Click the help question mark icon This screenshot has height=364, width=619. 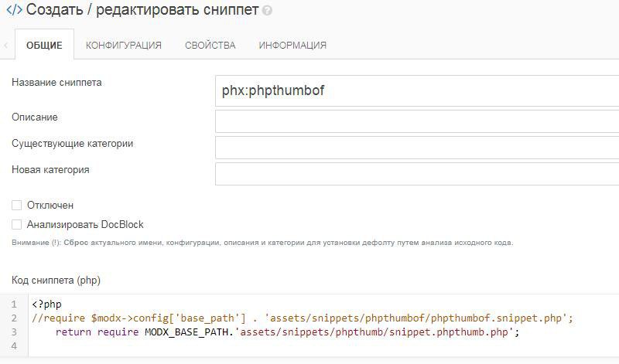[268, 12]
